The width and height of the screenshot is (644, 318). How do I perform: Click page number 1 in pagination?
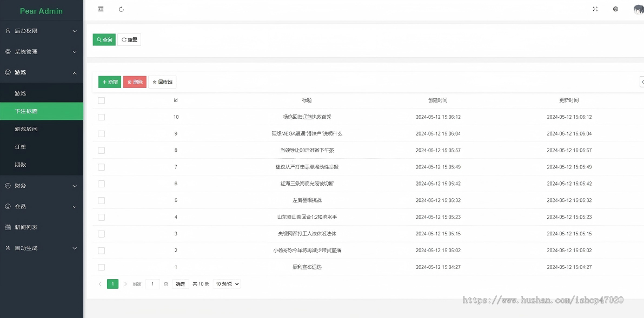[112, 284]
